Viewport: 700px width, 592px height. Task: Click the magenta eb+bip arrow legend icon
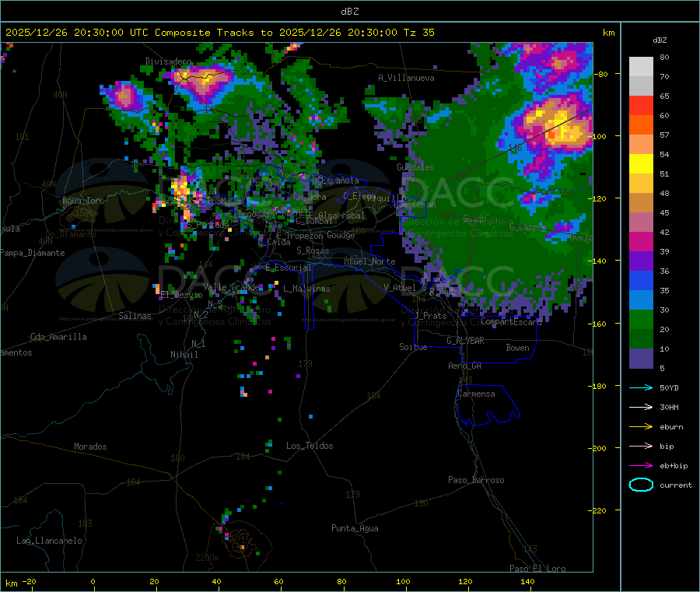(x=641, y=466)
